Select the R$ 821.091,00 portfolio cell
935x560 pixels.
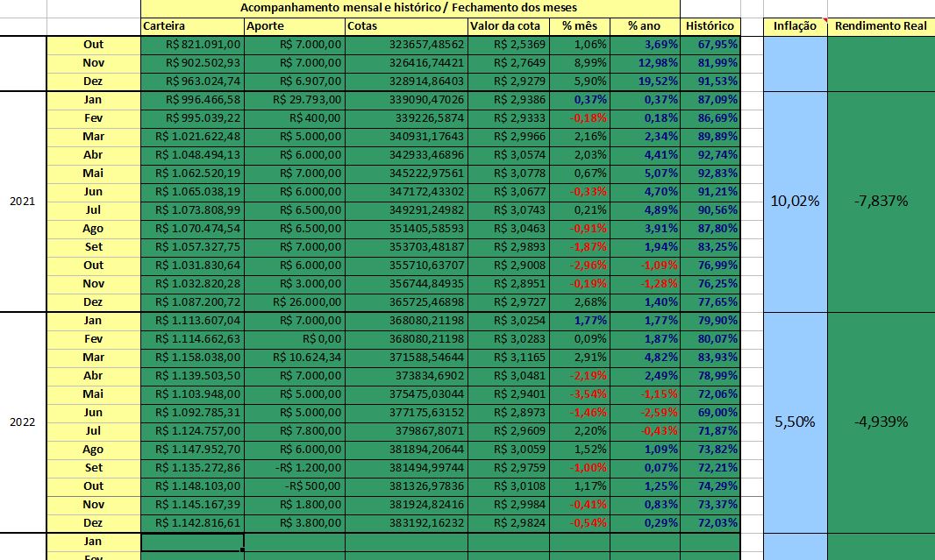coord(193,45)
